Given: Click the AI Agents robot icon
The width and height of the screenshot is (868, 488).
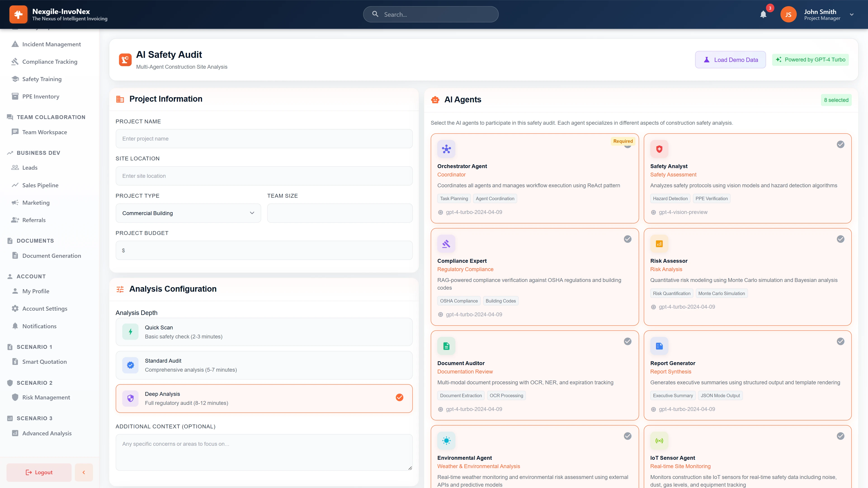Looking at the screenshot, I should (435, 99).
